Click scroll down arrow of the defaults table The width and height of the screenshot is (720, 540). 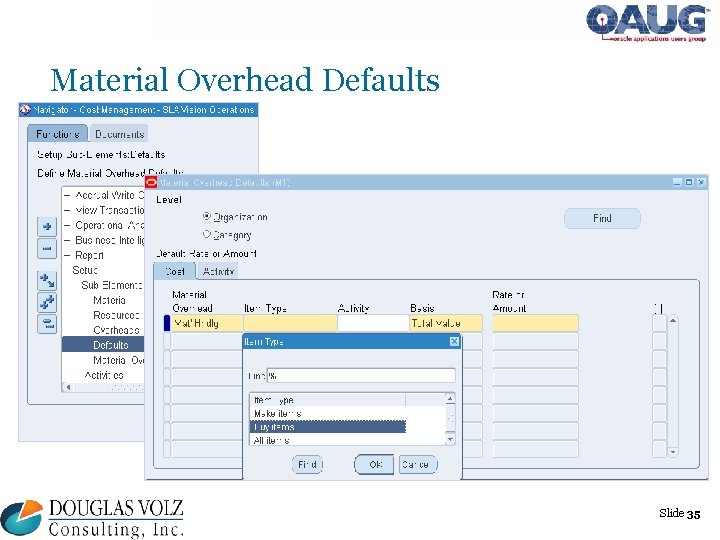tap(673, 452)
